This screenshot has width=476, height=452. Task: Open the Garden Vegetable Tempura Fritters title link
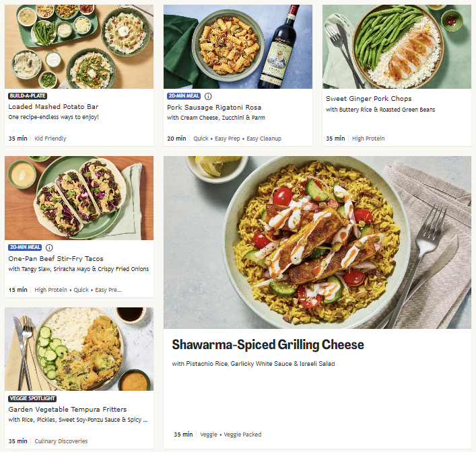(67, 409)
